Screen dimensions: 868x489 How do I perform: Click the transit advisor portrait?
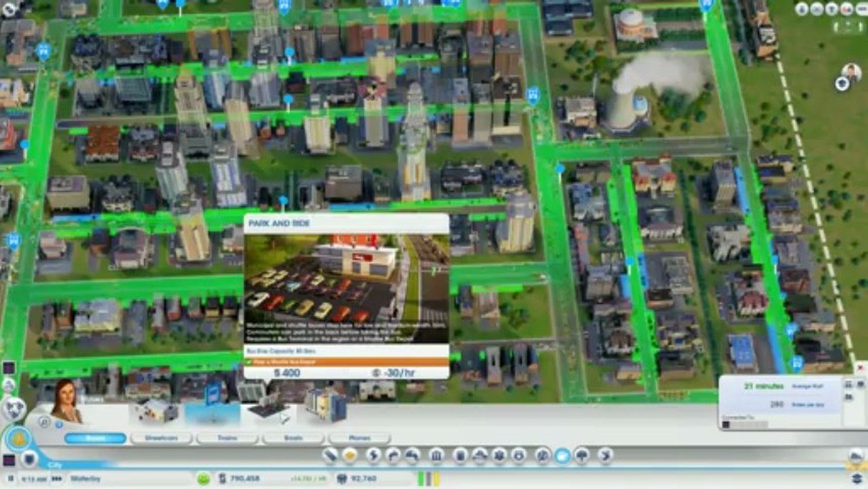tap(67, 400)
